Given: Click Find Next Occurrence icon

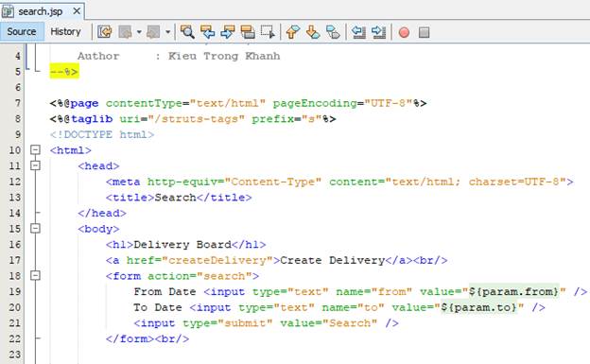Looking at the screenshot, I should click(x=228, y=32).
